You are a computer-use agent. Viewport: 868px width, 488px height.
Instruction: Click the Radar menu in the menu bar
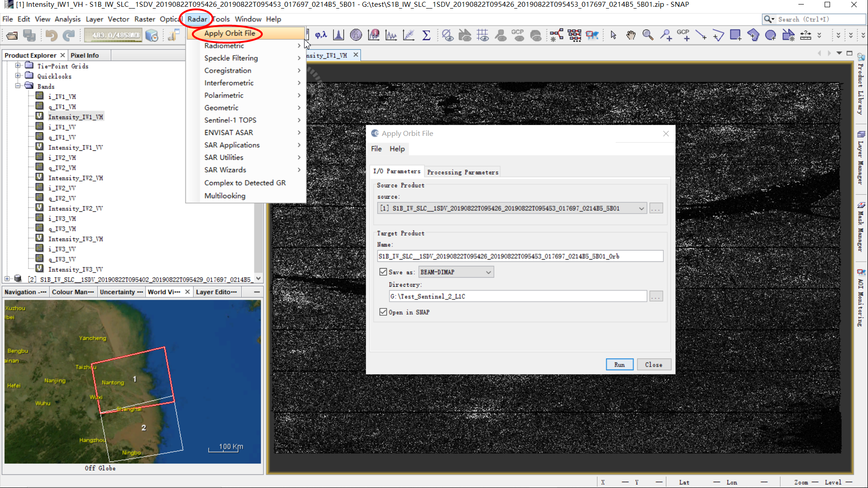[198, 19]
